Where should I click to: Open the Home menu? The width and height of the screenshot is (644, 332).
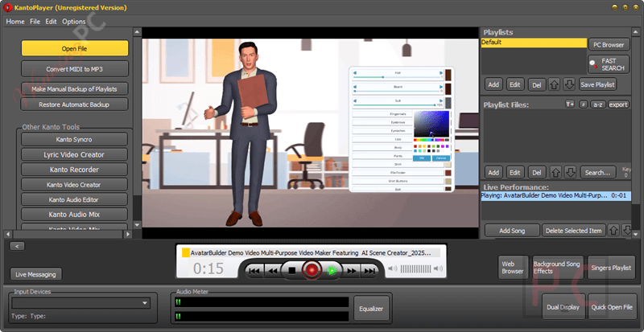pyautogui.click(x=15, y=22)
